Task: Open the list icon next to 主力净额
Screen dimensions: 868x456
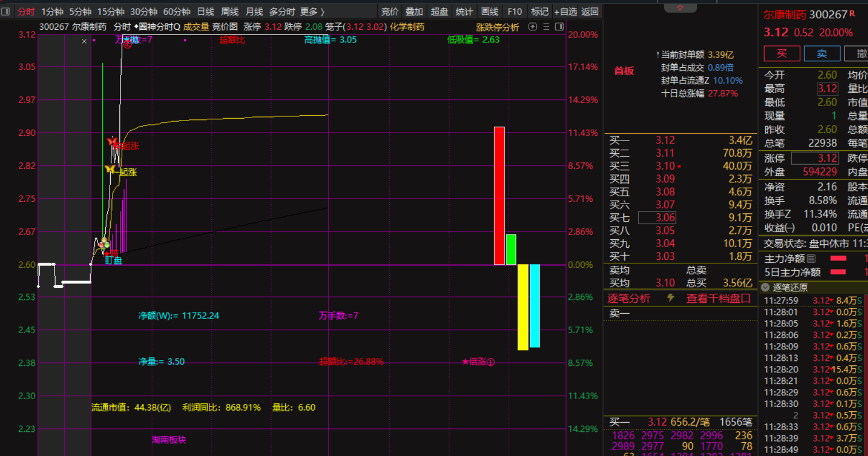Action: (811, 258)
